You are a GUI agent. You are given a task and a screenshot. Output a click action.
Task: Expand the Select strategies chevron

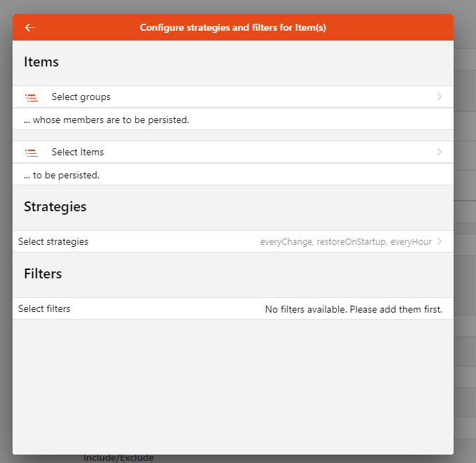click(440, 241)
